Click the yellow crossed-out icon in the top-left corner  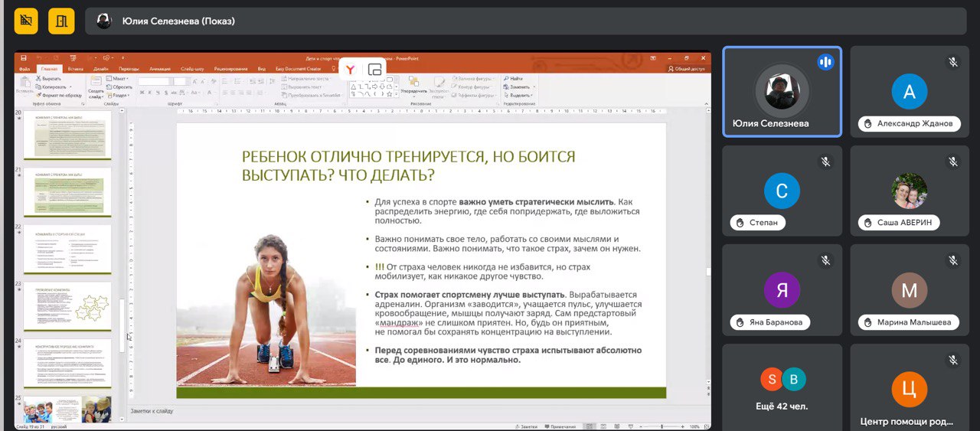coord(26,21)
